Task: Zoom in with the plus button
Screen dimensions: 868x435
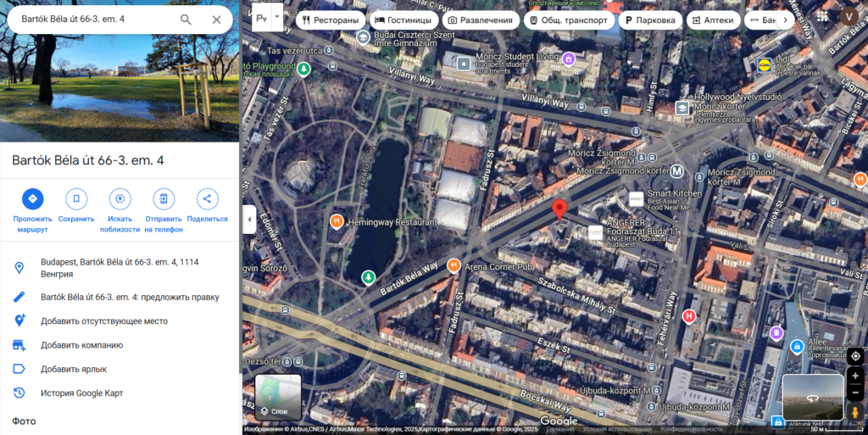Action: point(855,376)
